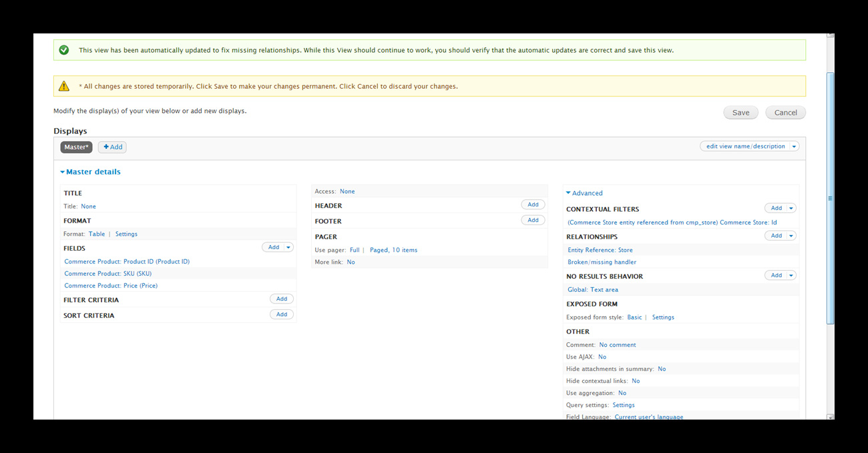Change the Title from None
868x453 pixels.
pyautogui.click(x=88, y=206)
